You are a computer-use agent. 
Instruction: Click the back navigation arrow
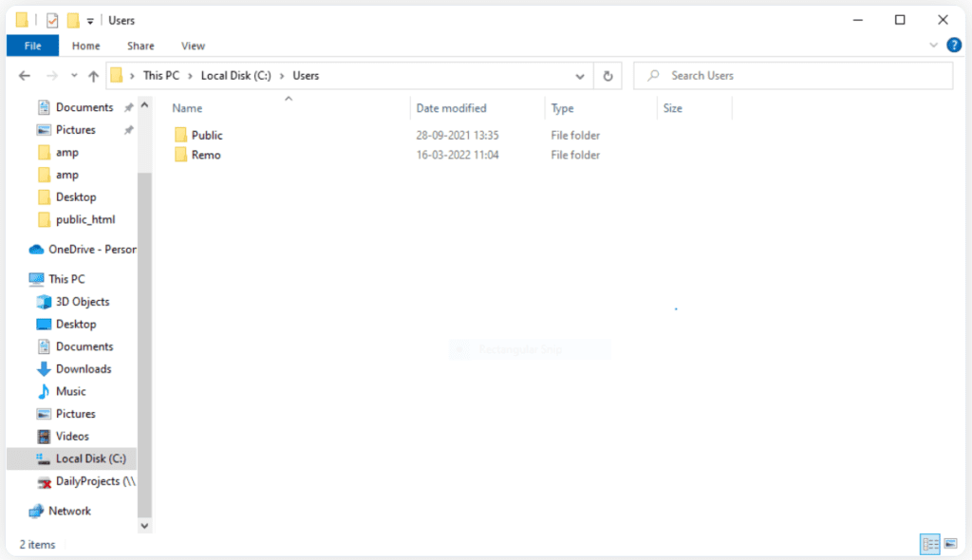[24, 75]
